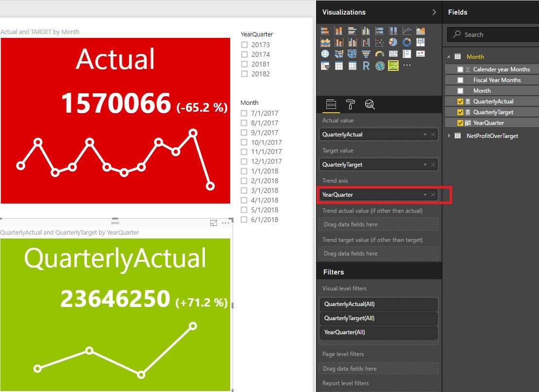Image resolution: width=539 pixels, height=392 pixels.
Task: Select the Treemap visual
Action: click(x=421, y=42)
